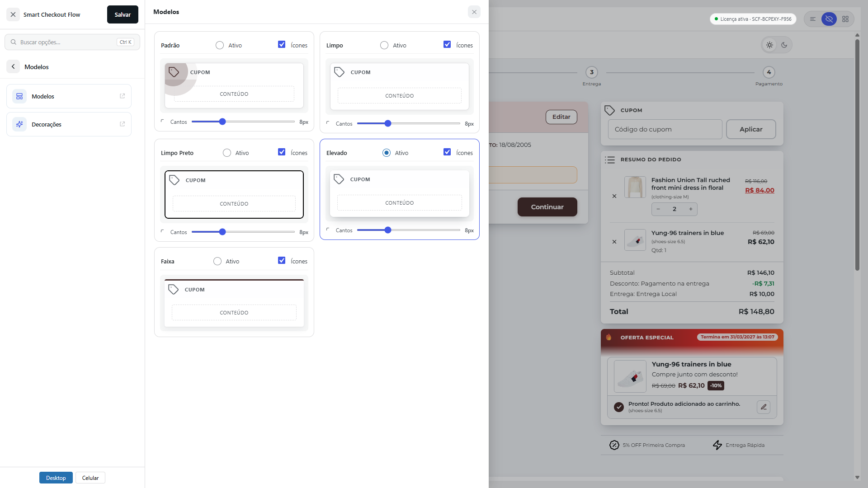
Task: Click Fashion Union dress thumbnail
Action: pyautogui.click(x=635, y=187)
